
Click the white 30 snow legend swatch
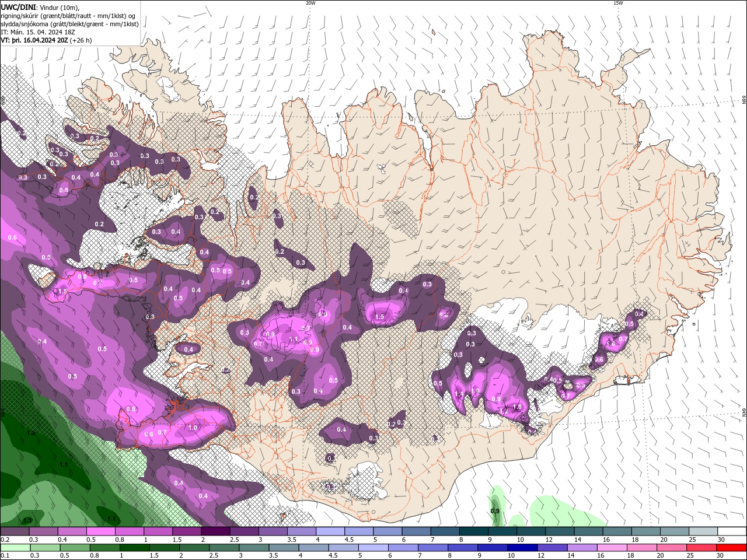tap(732, 531)
